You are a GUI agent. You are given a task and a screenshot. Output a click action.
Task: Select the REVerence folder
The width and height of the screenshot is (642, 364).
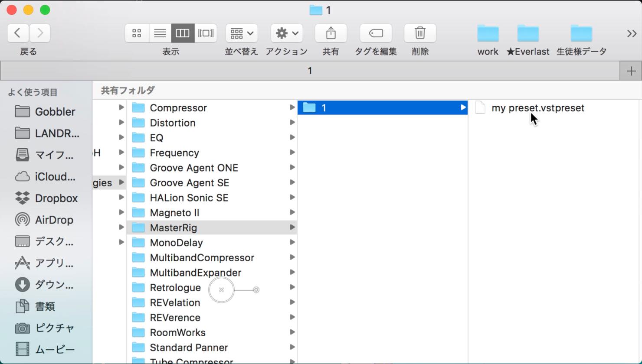tap(212, 318)
